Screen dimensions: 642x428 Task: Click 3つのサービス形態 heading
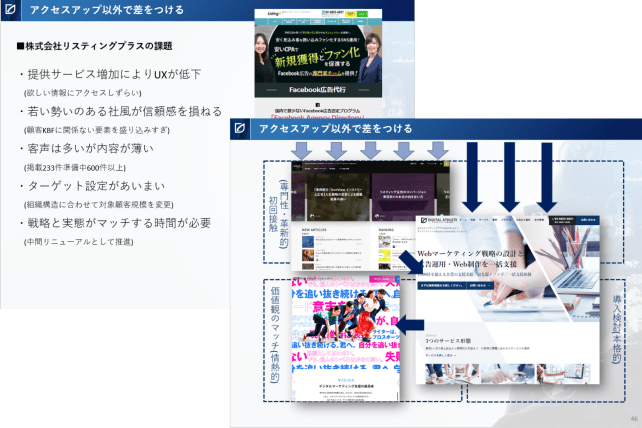pyautogui.click(x=448, y=341)
